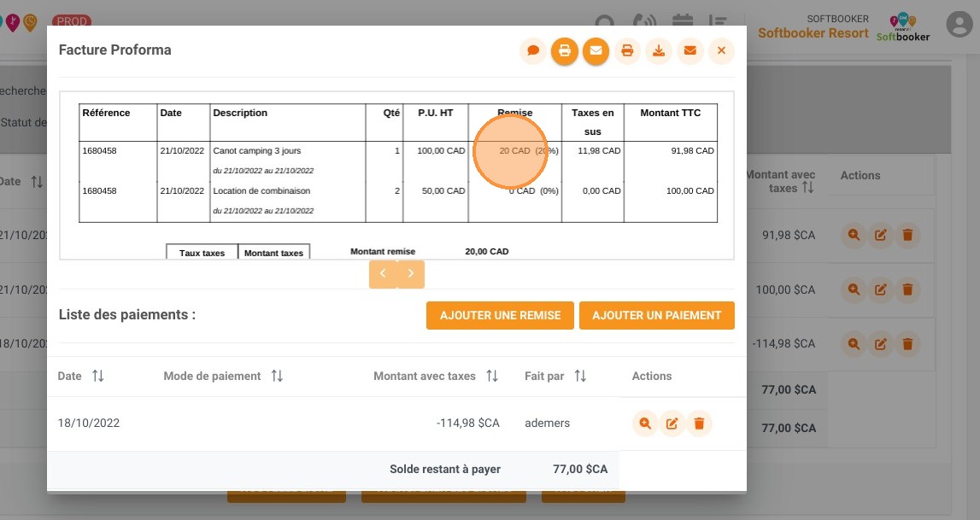Select the 100,00 CAD Montant TTC cell
980x520 pixels.
(x=690, y=190)
